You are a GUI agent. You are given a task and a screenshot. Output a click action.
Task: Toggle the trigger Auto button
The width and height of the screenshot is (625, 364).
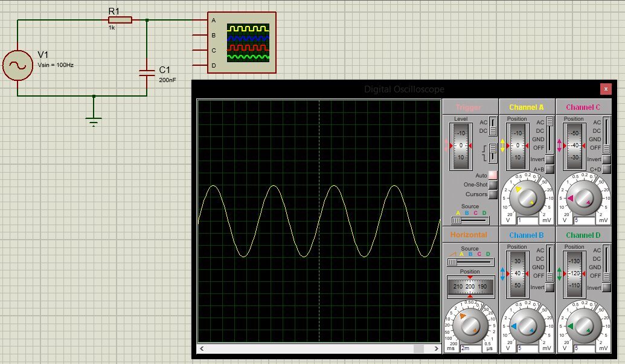pyautogui.click(x=493, y=175)
